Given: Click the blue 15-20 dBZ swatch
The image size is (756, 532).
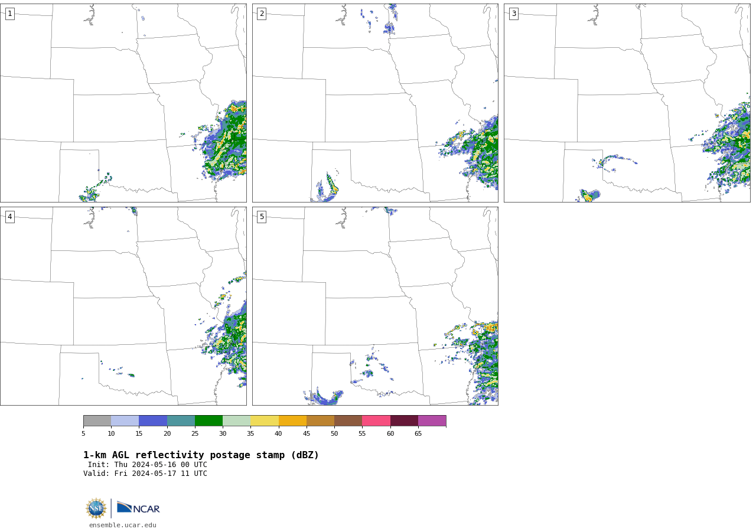Looking at the screenshot, I should tap(153, 420).
